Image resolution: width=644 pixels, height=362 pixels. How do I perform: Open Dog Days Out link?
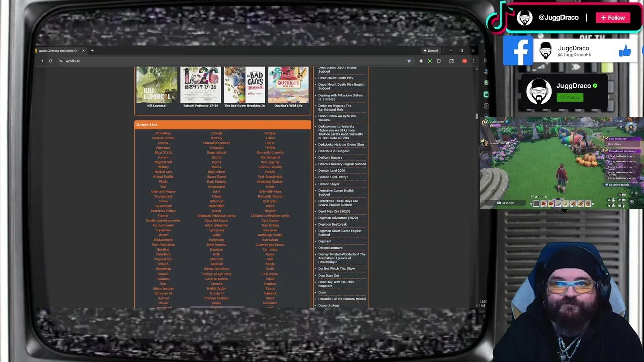[x=329, y=275]
